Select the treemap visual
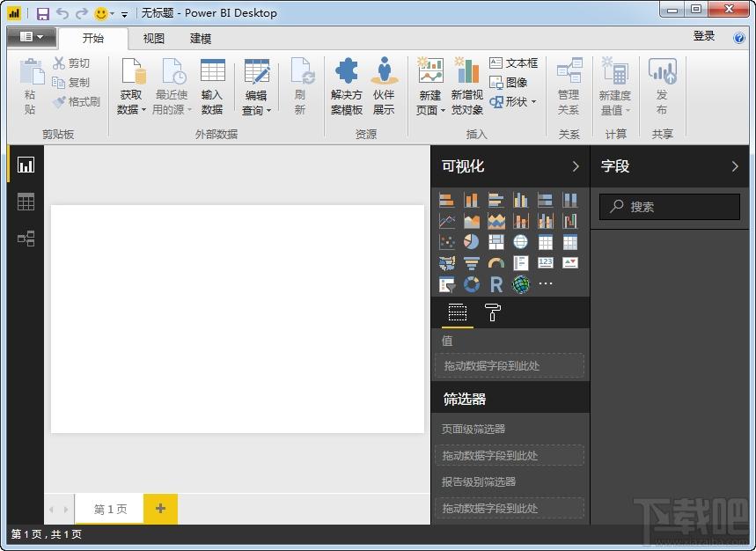Screen dimensions: 756x551 (495, 241)
